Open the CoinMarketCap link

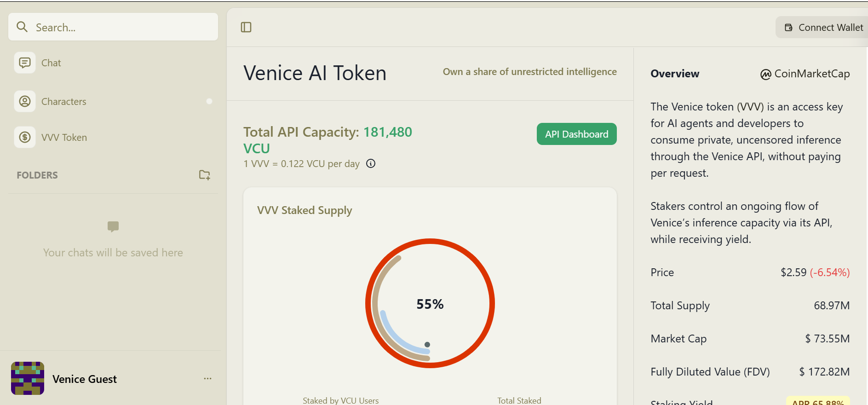coord(805,74)
